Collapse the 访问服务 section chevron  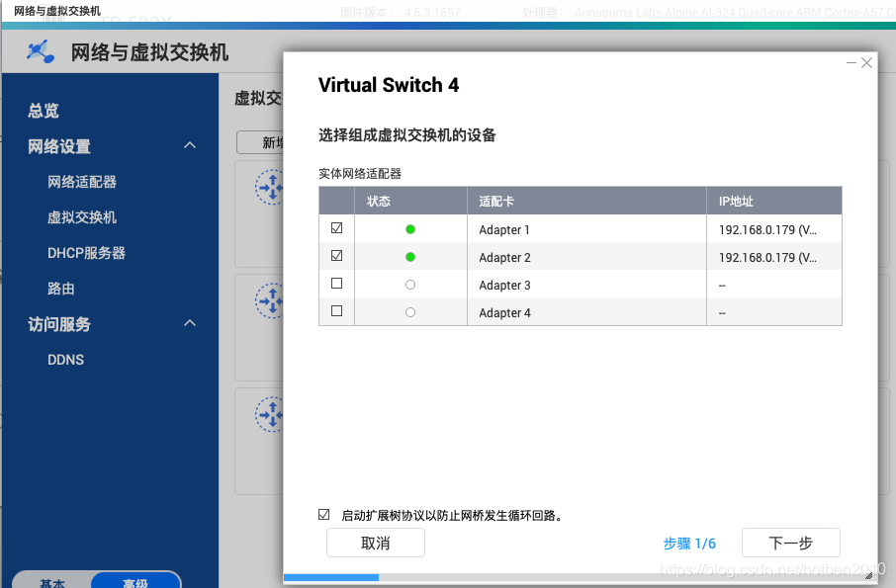pyautogui.click(x=190, y=323)
